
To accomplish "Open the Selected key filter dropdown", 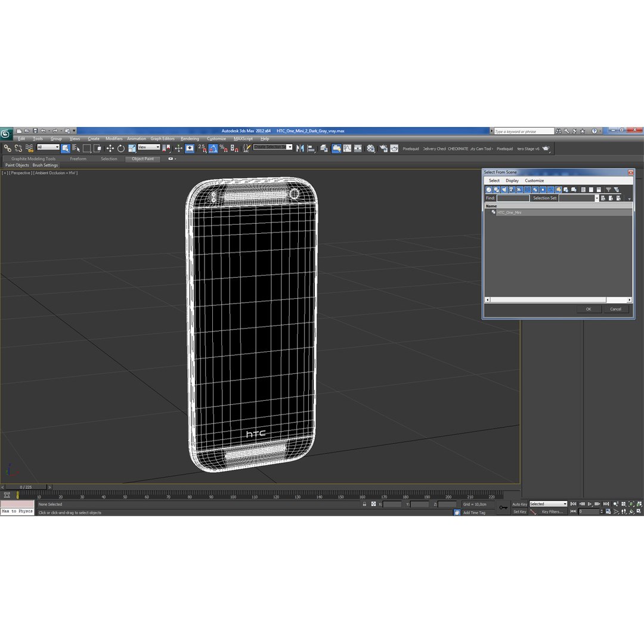I will [549, 504].
